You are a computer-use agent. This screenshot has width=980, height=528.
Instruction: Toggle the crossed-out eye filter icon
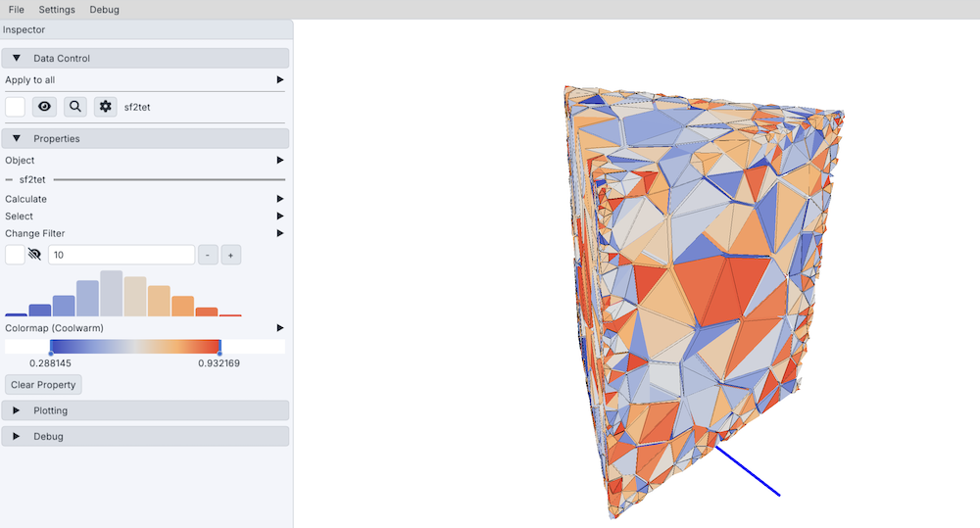point(35,255)
